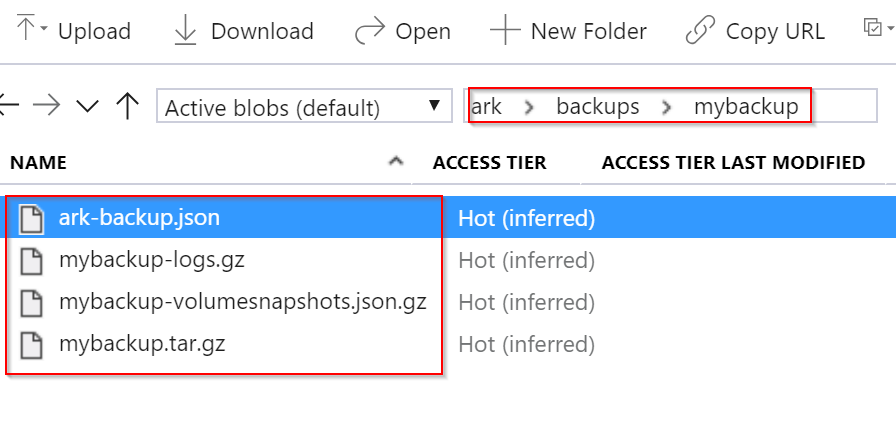The width and height of the screenshot is (896, 437).
Task: Open the select-all checkbox dropdown in the toolbar
Action: pyautogui.click(x=879, y=27)
